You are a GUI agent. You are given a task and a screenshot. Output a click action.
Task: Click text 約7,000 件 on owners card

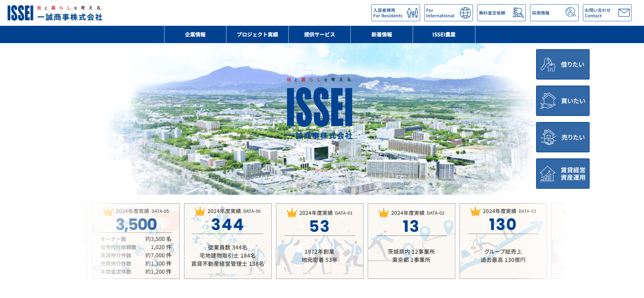pyautogui.click(x=158, y=255)
